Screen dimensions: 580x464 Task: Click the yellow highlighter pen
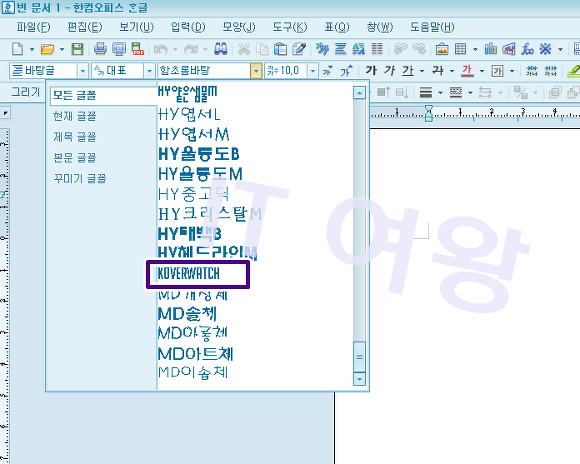(x=573, y=70)
